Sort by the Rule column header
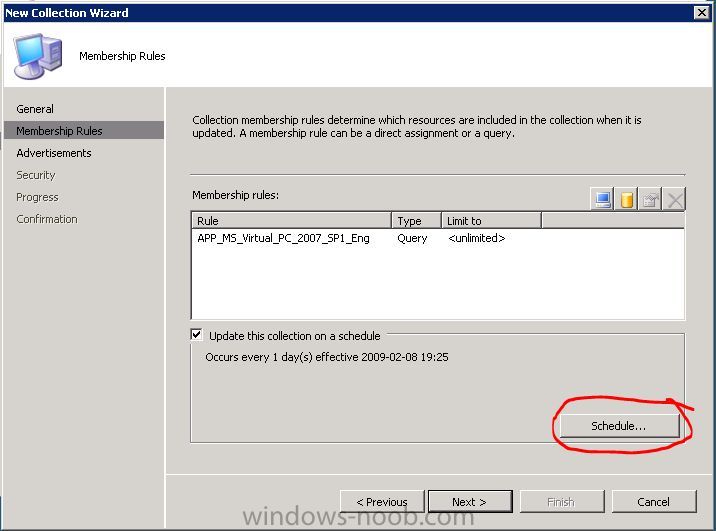716x531 pixels. click(x=291, y=221)
